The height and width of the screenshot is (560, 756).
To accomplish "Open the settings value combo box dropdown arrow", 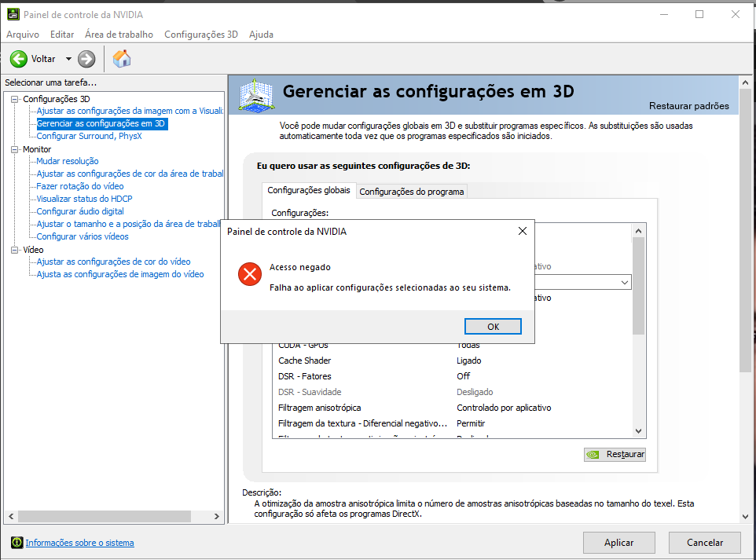I will [625, 283].
